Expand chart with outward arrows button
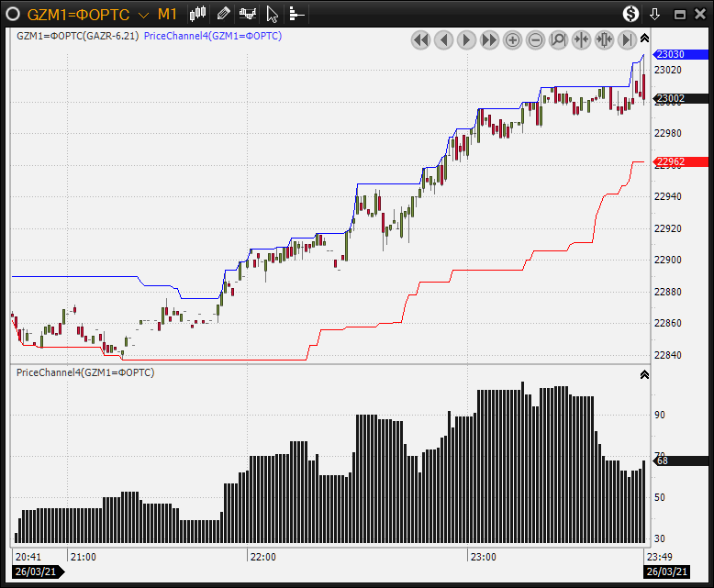The image size is (714, 588). tap(604, 39)
